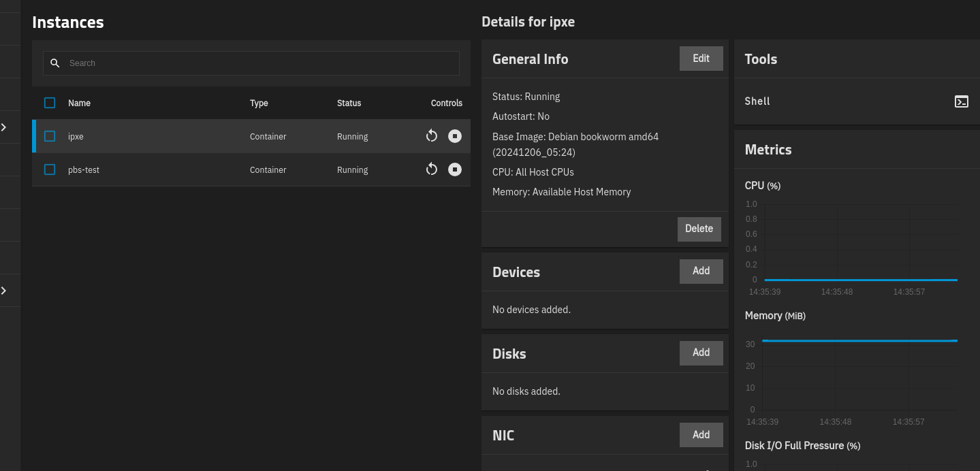
Task: Restart the pbs-test instance
Action: point(431,169)
